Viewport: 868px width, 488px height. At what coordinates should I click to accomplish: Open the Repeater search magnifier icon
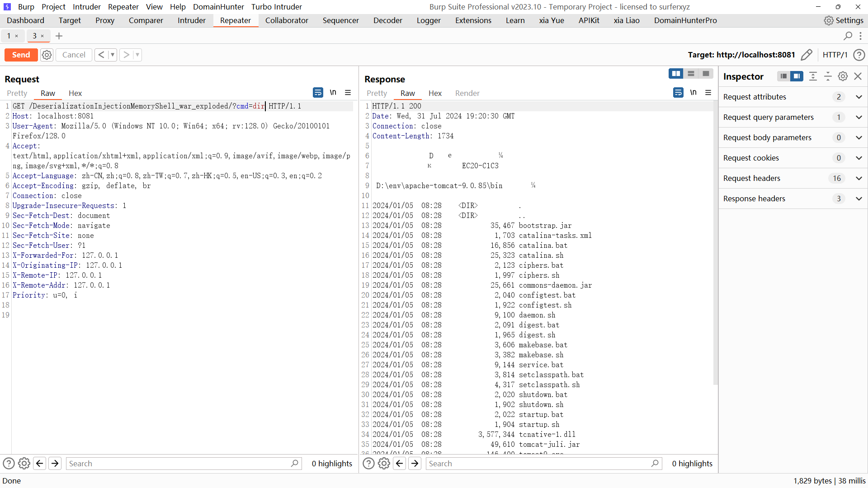coord(848,36)
